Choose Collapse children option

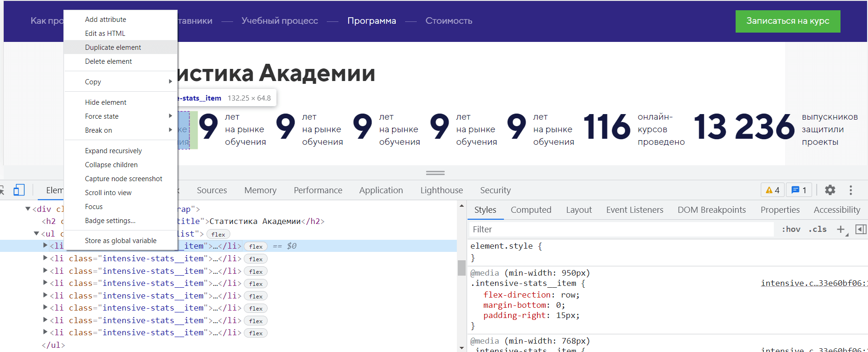click(x=121, y=164)
